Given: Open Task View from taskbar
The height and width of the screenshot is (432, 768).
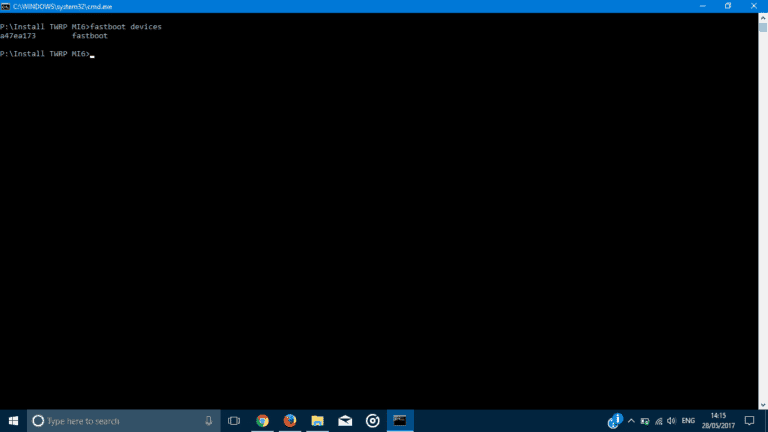Looking at the screenshot, I should click(x=234, y=421).
